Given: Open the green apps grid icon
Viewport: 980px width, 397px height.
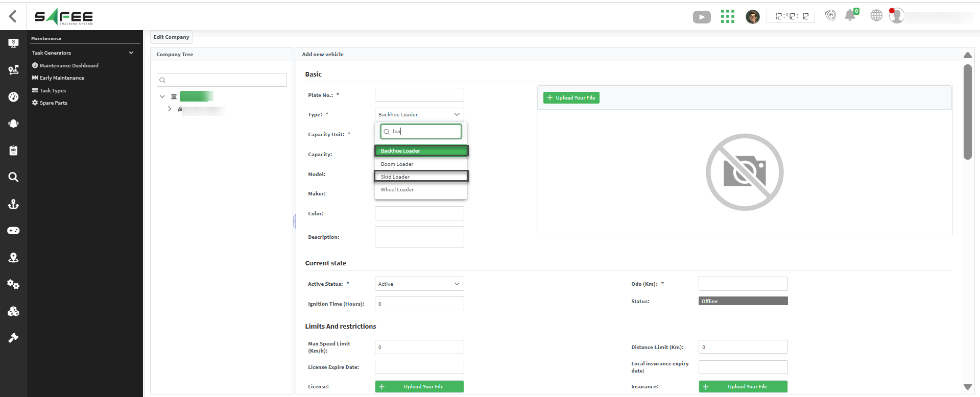Looking at the screenshot, I should click(727, 16).
